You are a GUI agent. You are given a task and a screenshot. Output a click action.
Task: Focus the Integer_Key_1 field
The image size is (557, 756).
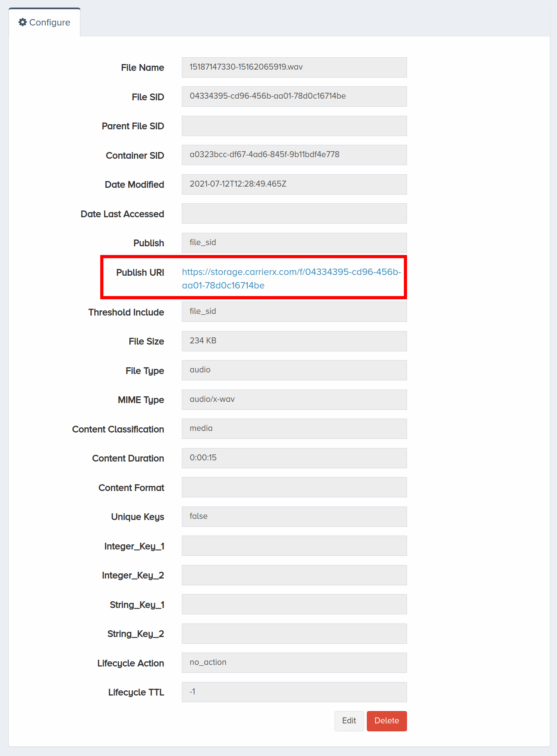coord(294,546)
